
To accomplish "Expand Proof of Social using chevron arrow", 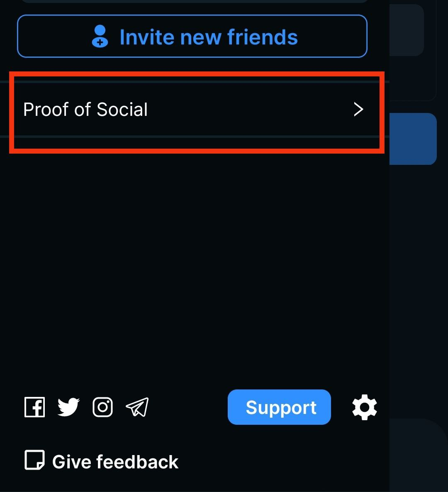I will (358, 109).
